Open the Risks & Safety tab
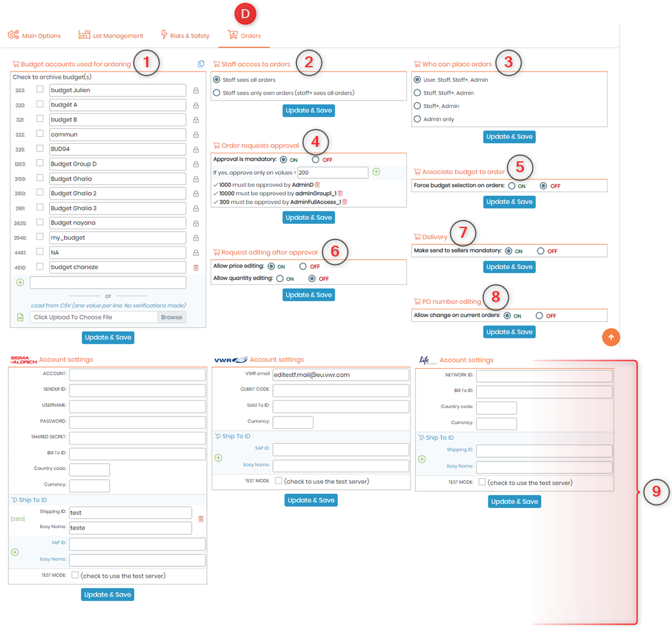Image resolution: width=672 pixels, height=627 pixels. click(x=185, y=35)
